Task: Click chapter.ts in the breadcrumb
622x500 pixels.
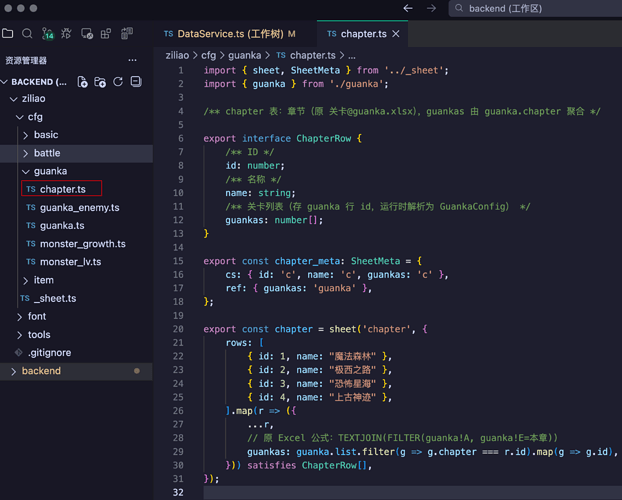Action: [x=313, y=55]
